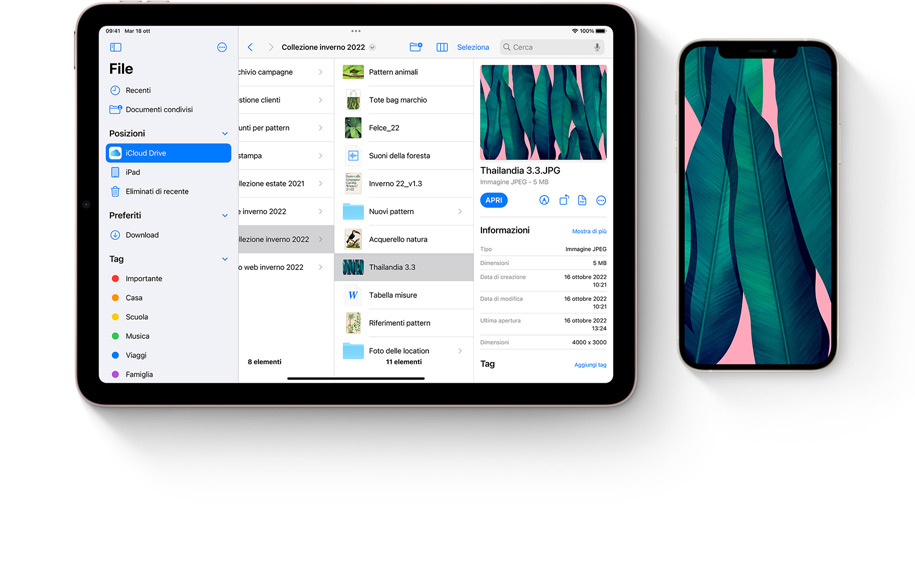Collapse the Posizioni section
Screen dimensions: 915x561
point(225,134)
